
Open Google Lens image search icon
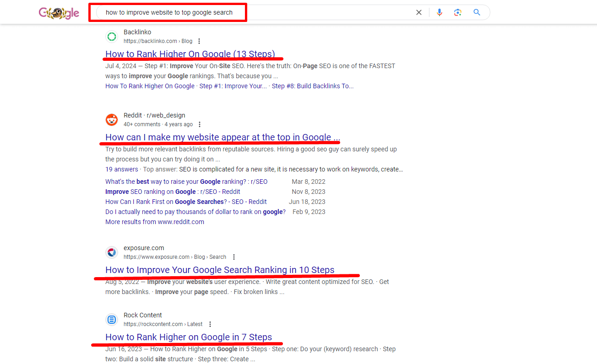[x=458, y=12]
